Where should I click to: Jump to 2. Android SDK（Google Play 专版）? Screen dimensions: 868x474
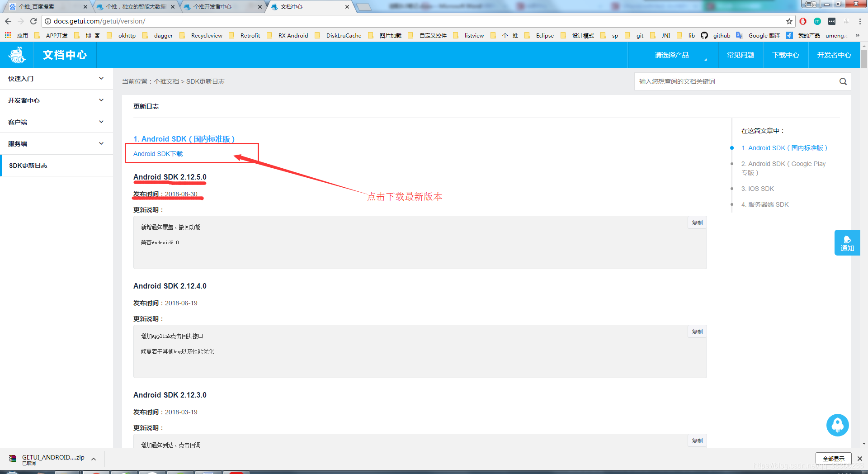(x=783, y=168)
